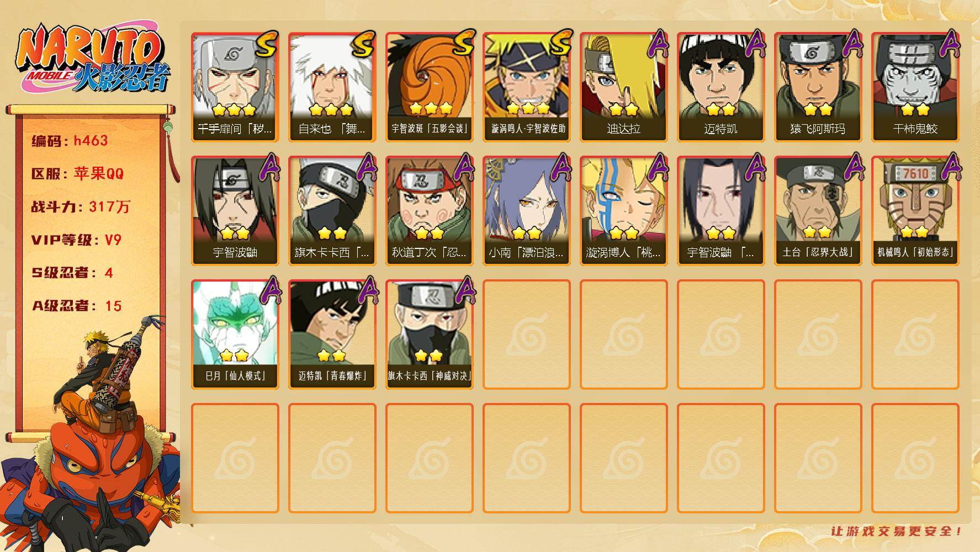The height and width of the screenshot is (552, 980).
Task: Click the 宇智波斑「五影会谈」card
Action: tap(429, 87)
